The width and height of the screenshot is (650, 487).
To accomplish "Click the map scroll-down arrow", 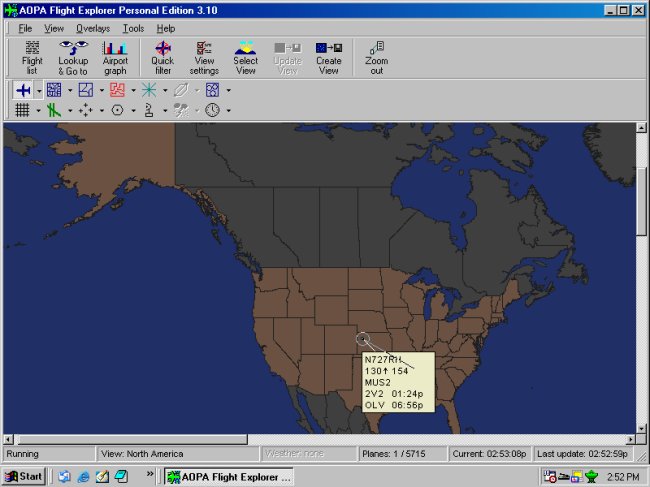I will click(641, 429).
